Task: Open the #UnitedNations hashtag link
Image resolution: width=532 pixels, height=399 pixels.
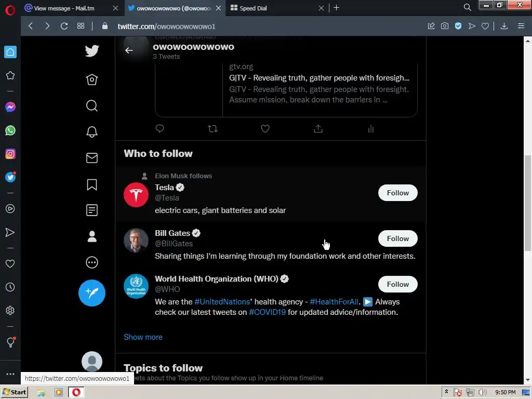Action: coord(222,302)
